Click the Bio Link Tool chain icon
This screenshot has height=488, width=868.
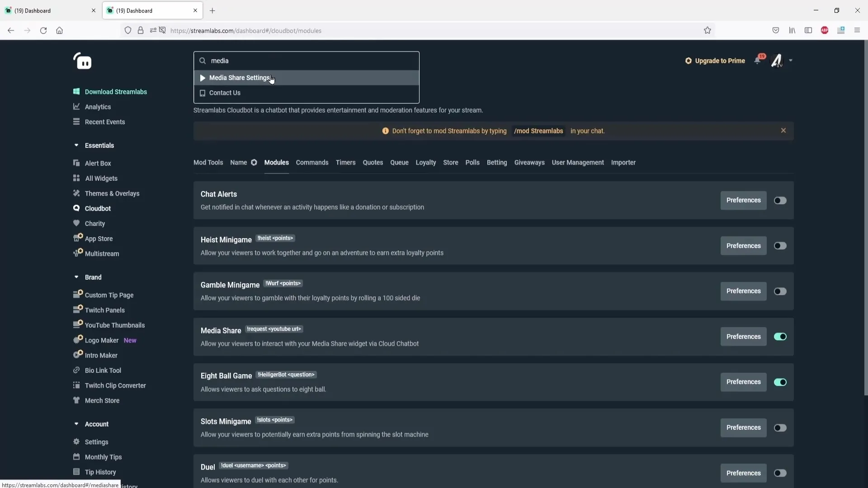(76, 370)
